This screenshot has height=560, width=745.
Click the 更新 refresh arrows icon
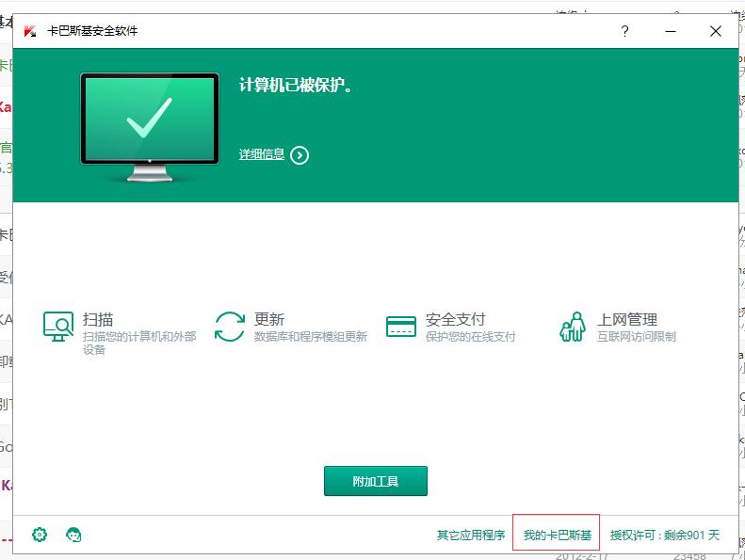230,327
